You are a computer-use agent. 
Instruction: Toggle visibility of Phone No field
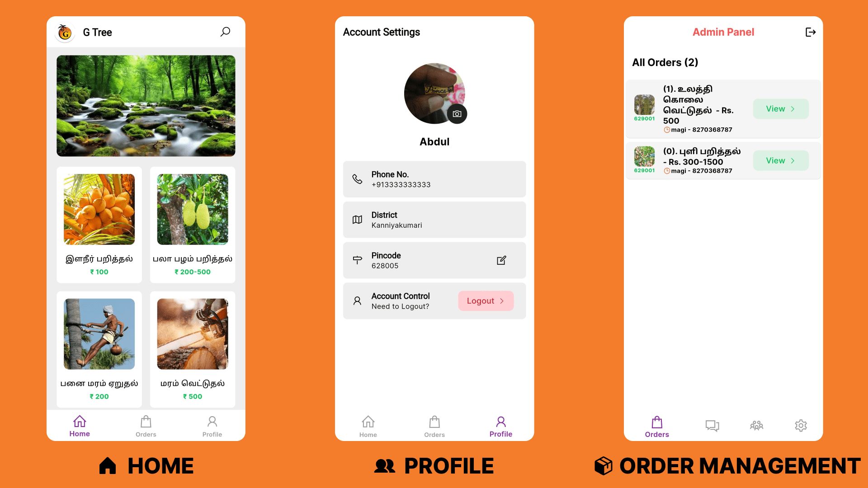click(434, 179)
